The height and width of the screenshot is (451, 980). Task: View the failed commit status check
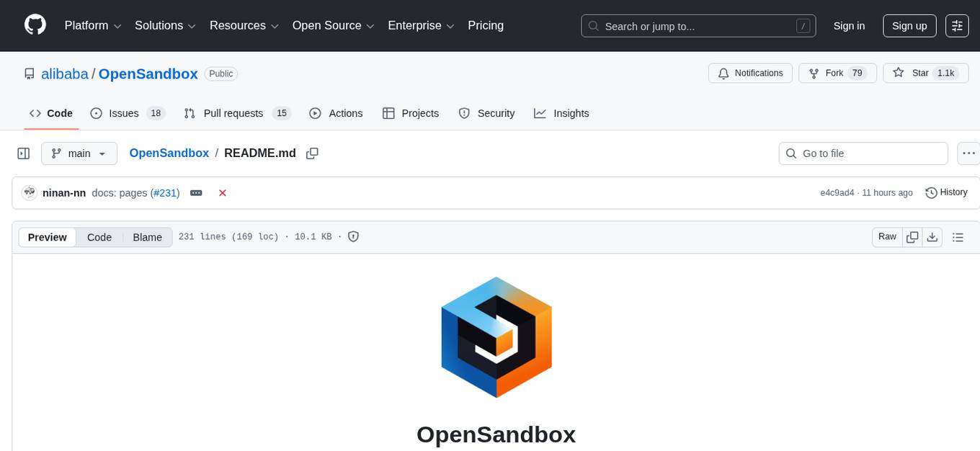(x=223, y=192)
